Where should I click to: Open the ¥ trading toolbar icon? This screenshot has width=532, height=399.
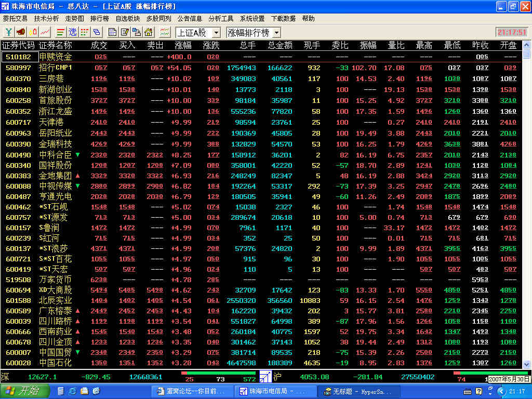tap(8, 32)
